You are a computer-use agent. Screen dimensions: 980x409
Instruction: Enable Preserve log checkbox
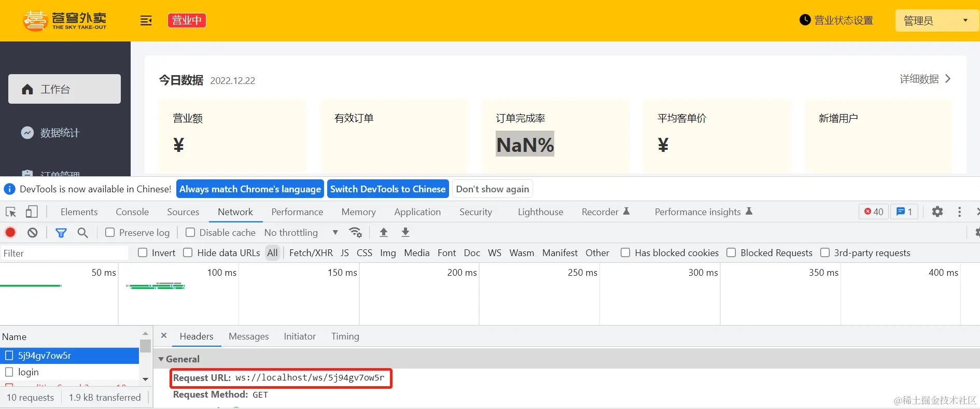110,232
